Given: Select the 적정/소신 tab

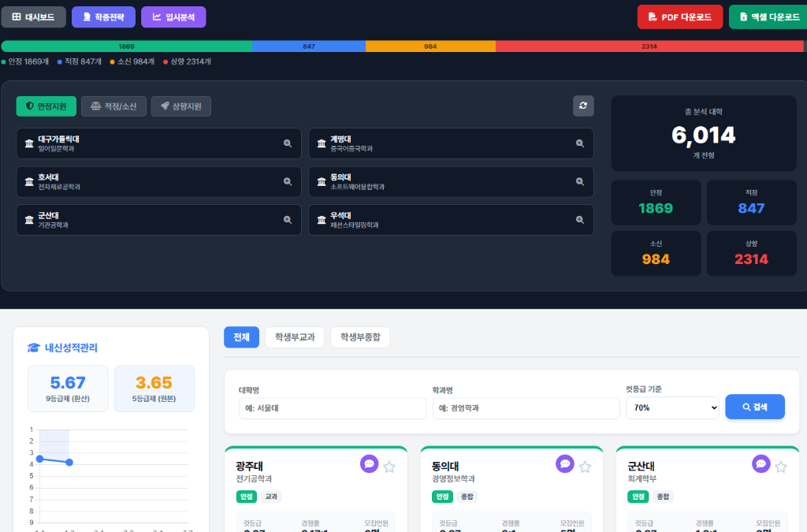Looking at the screenshot, I should [113, 106].
